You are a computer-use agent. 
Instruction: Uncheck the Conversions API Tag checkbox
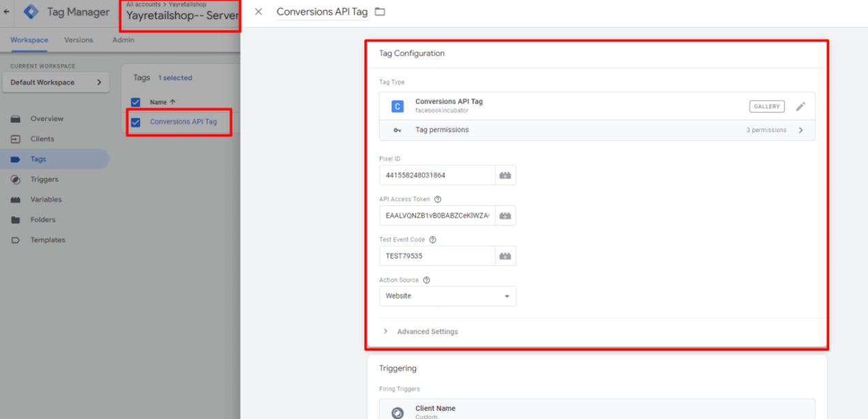coord(135,122)
